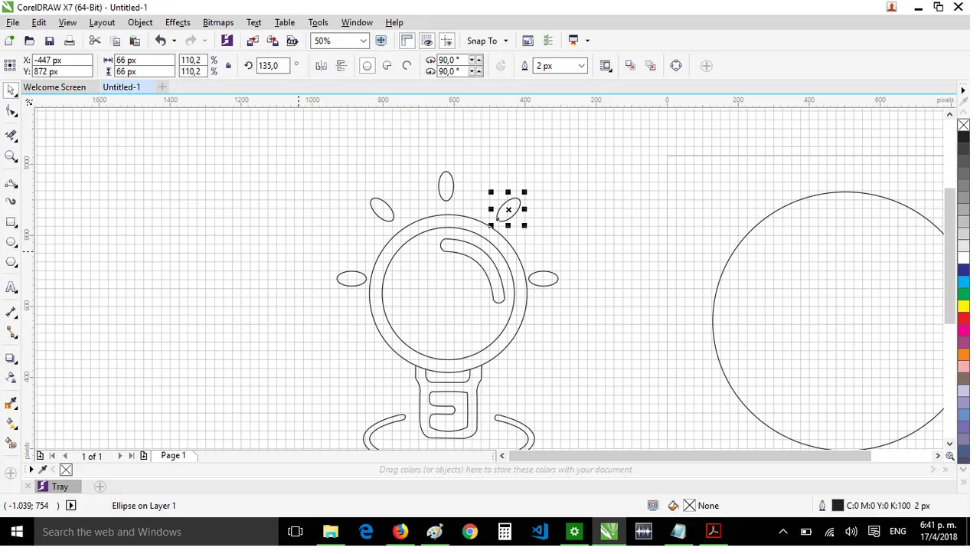Open the Effects menu
The width and height of the screenshot is (980, 554).
[178, 22]
